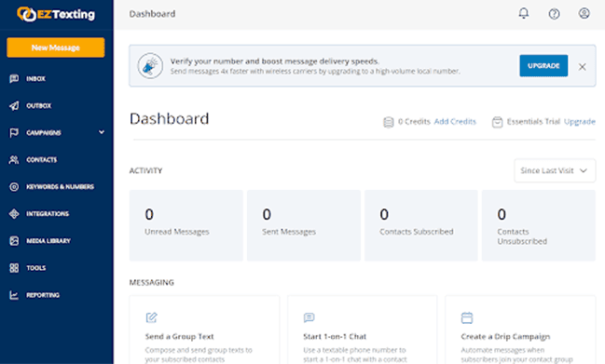This screenshot has height=364, width=605.
Task: Open the help question mark icon
Action: (x=554, y=14)
